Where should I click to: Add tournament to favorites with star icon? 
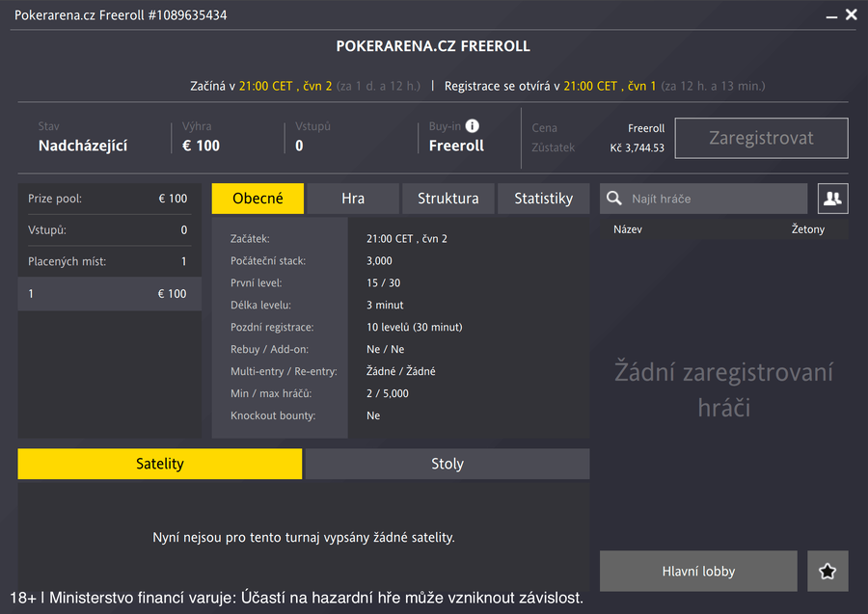(827, 571)
